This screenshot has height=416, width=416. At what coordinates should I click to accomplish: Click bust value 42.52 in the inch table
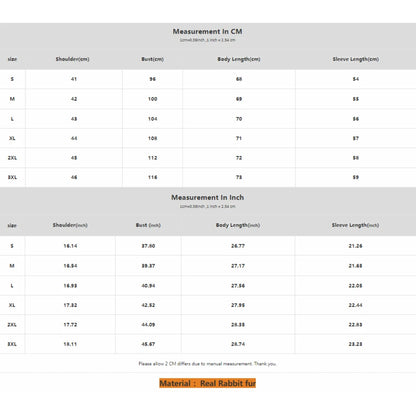148,305
